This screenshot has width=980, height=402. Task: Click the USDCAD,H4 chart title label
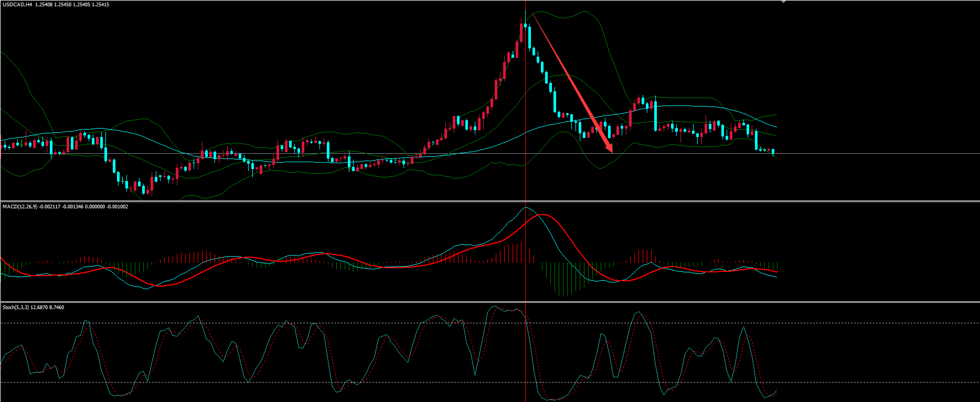tap(17, 5)
